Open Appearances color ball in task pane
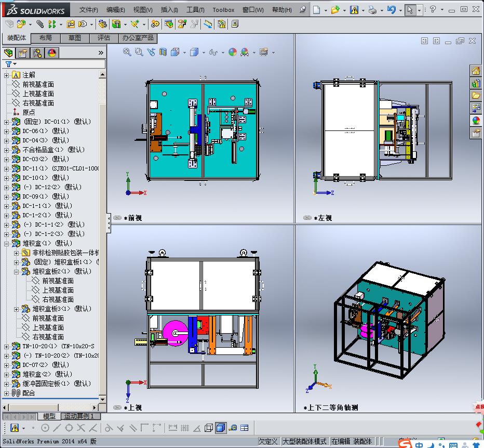This screenshot has width=484, height=448. (x=476, y=120)
